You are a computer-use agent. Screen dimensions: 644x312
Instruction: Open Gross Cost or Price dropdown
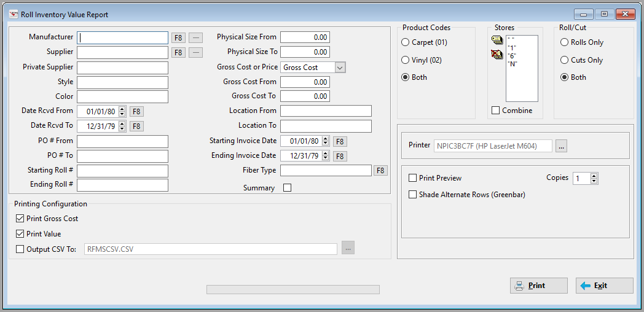pyautogui.click(x=340, y=68)
